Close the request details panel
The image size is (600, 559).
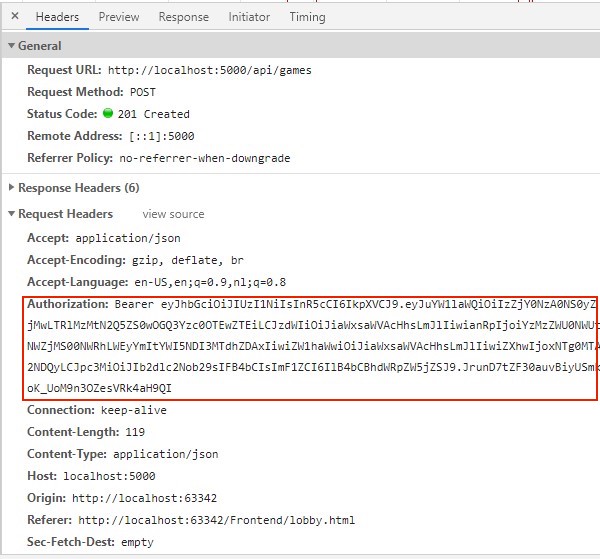coord(15,16)
